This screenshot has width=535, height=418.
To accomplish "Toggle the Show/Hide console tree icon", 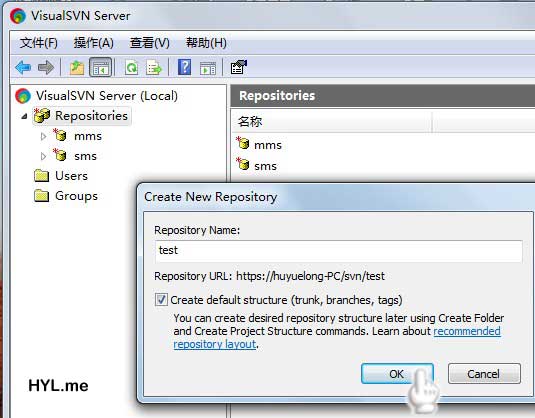I will point(100,67).
